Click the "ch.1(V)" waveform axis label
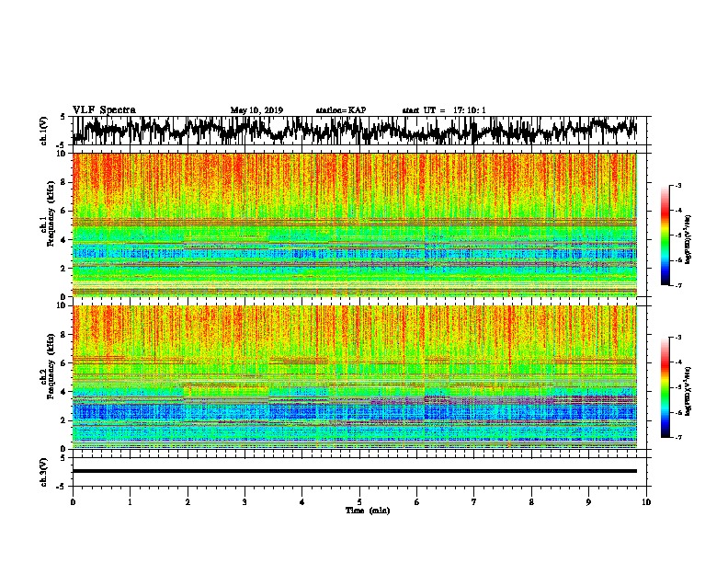 (44, 131)
